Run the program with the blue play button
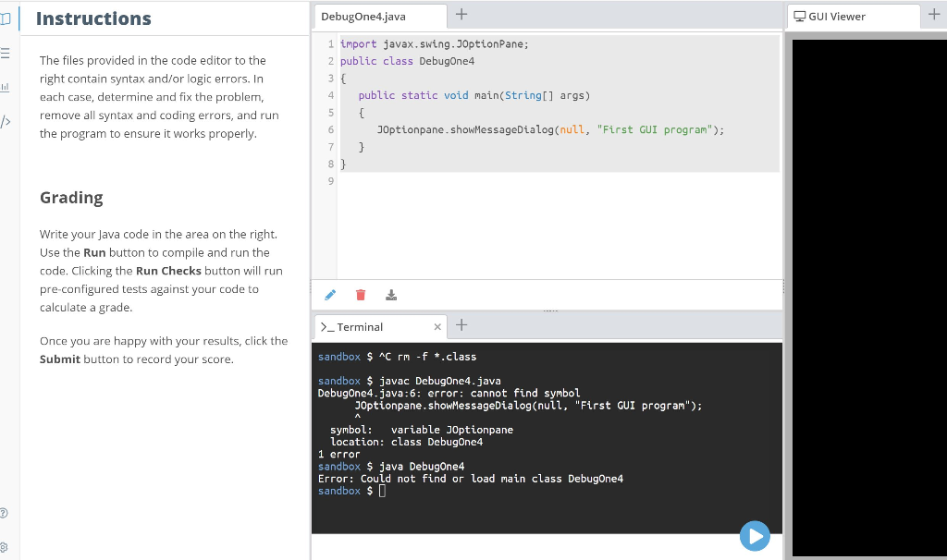The image size is (947, 560). [x=755, y=536]
